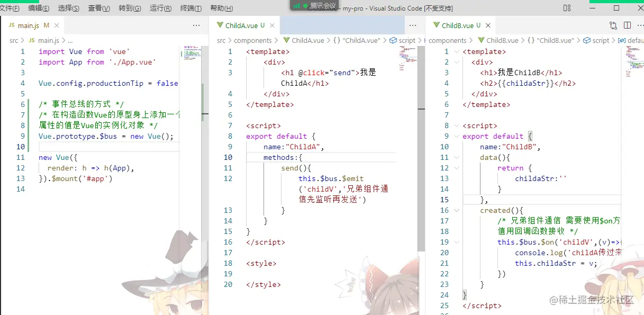This screenshot has height=315, width=644.
Task: Collapse the div fold on ChildB.vue line 2
Action: click(456, 62)
